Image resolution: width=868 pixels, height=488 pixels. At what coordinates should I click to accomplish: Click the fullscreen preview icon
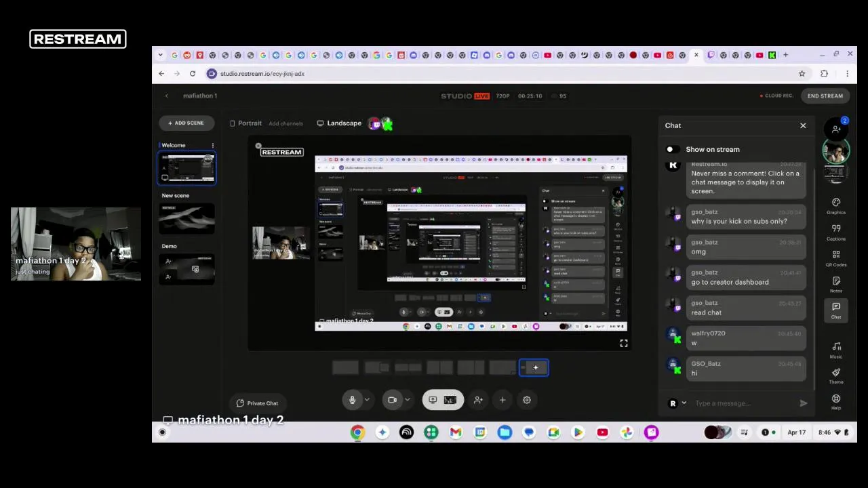point(623,344)
